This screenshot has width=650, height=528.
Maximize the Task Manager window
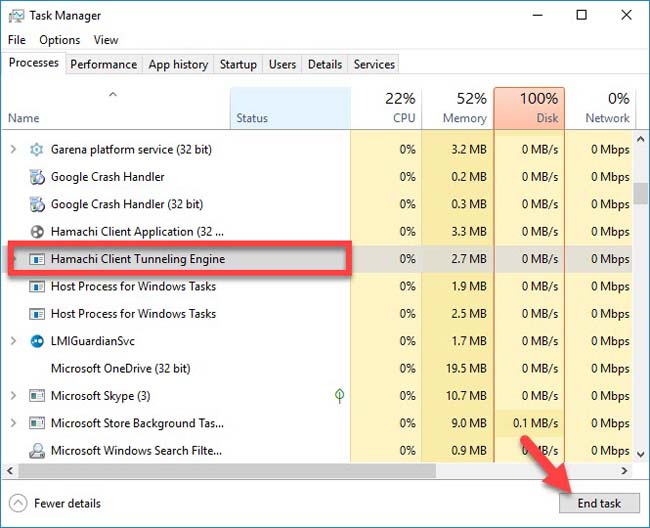(x=582, y=15)
